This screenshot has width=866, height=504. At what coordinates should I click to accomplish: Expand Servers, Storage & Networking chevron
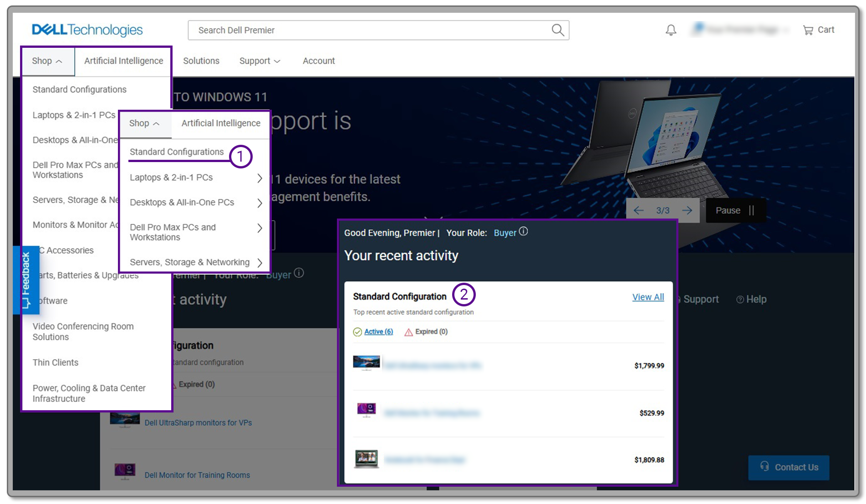click(x=260, y=263)
